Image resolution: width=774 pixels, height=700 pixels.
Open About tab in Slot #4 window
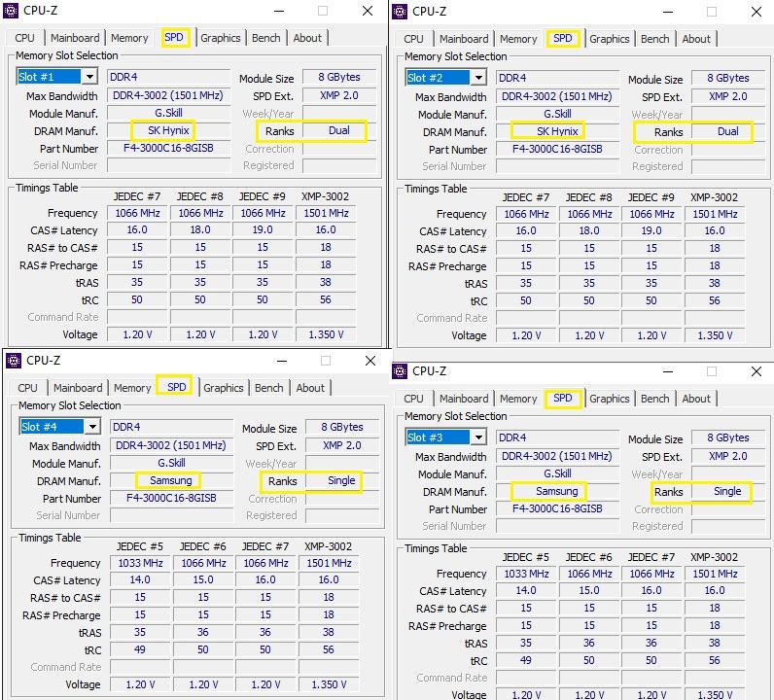(310, 388)
